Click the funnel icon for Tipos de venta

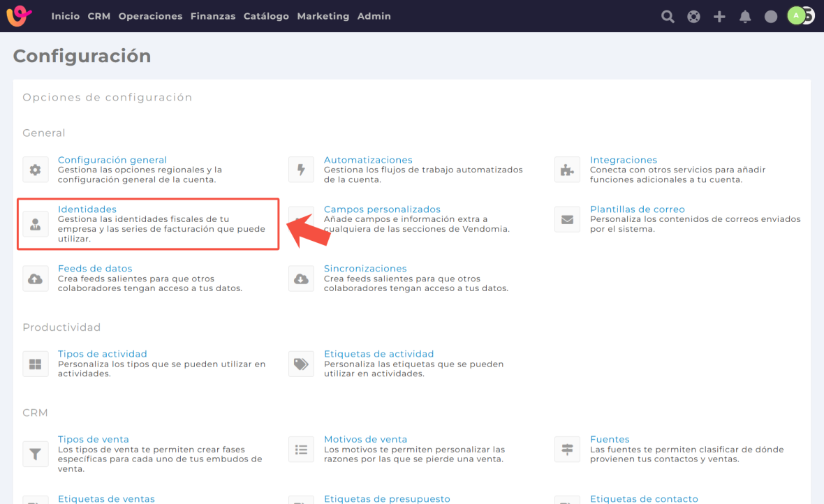click(x=36, y=453)
